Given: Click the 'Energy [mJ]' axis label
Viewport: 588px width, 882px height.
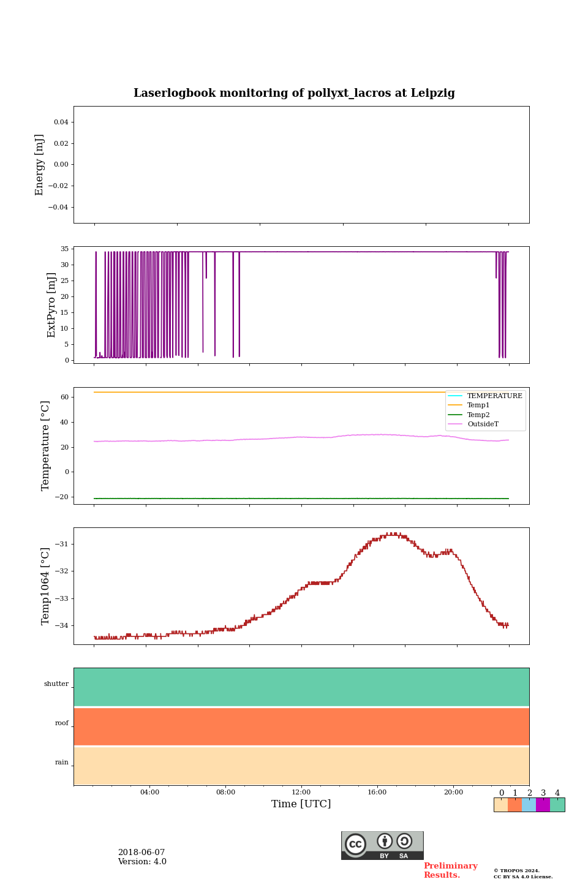Looking at the screenshot, I should click(x=40, y=165).
